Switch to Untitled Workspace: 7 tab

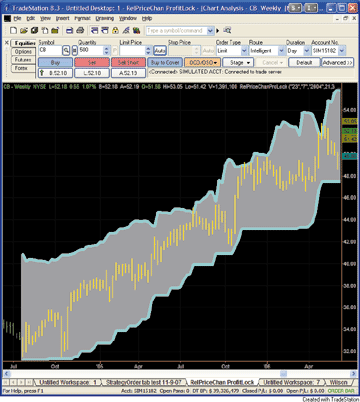292,382
